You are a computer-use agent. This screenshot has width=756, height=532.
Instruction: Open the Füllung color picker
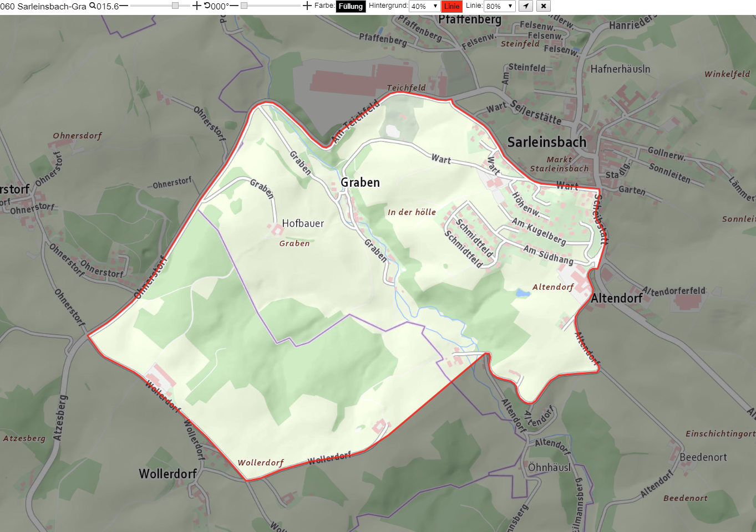[x=351, y=7]
